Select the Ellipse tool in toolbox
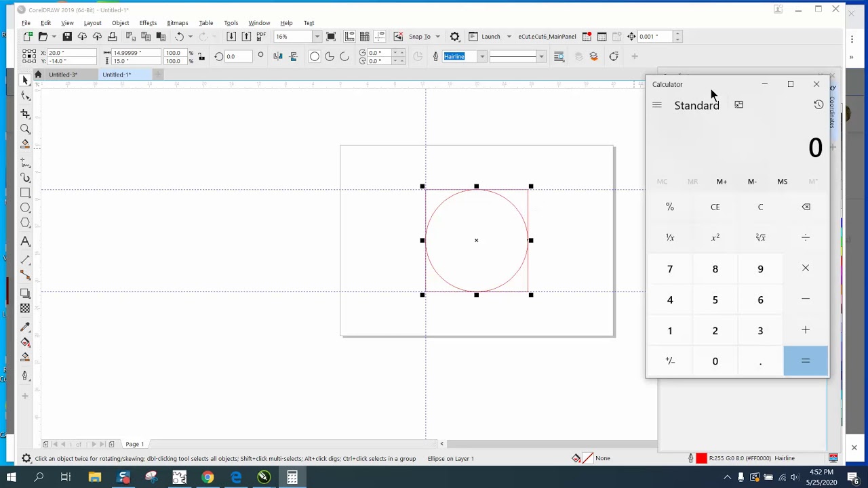 [x=25, y=208]
